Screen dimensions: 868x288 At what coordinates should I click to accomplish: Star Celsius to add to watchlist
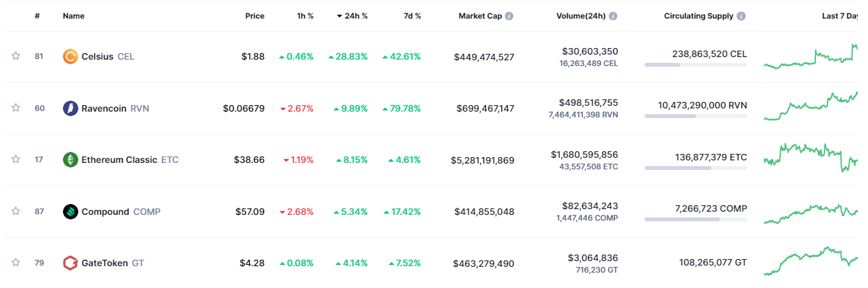[x=16, y=56]
